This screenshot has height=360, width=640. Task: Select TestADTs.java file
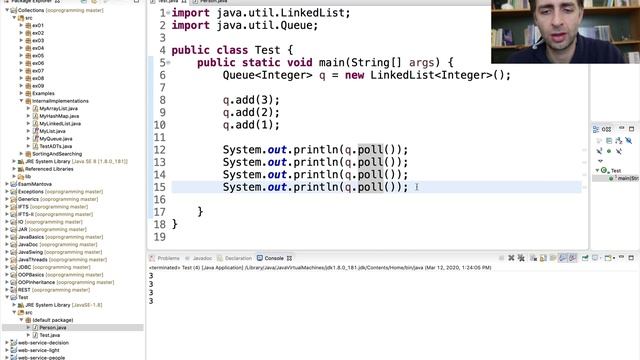(56, 146)
